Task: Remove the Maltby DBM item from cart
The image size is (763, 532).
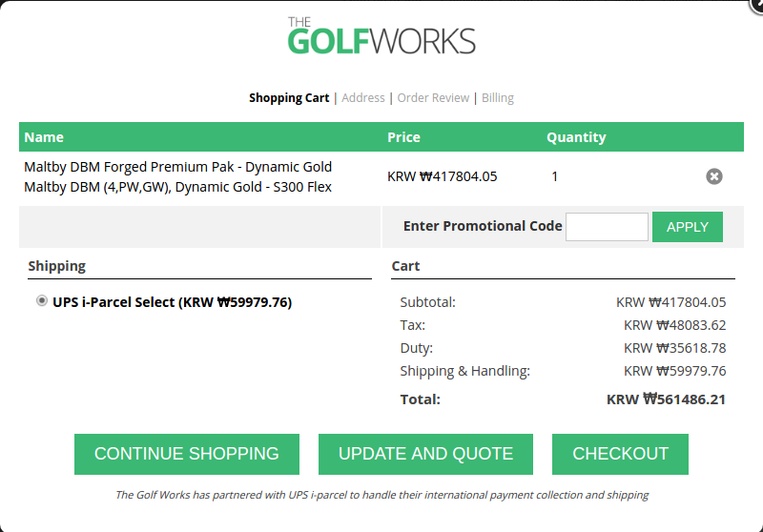Action: pos(714,176)
